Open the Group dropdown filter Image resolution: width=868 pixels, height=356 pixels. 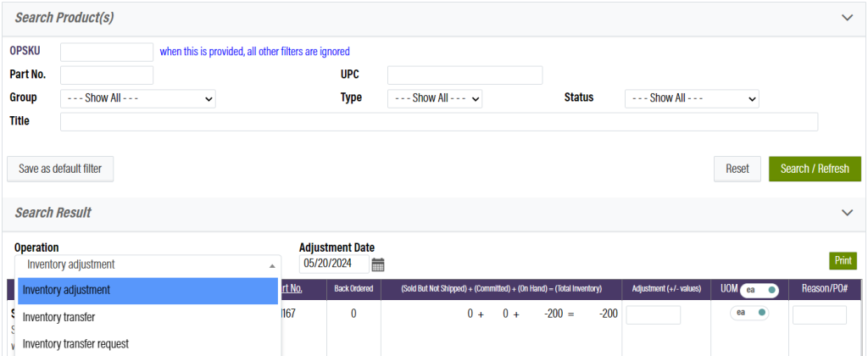tap(138, 98)
